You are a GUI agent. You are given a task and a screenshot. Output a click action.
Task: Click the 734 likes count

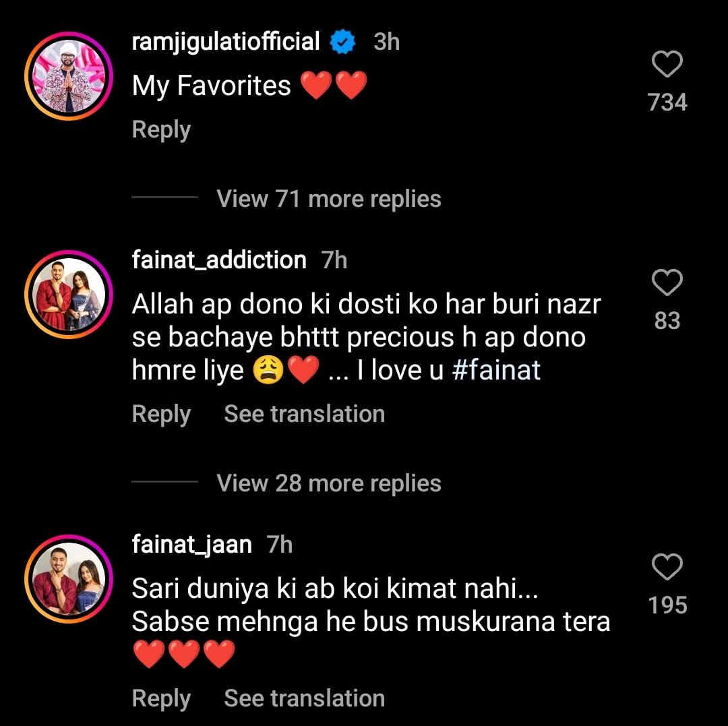pos(667,102)
